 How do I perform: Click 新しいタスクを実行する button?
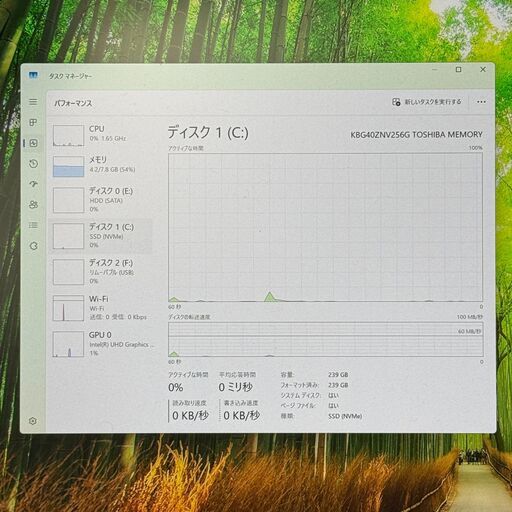tap(427, 102)
